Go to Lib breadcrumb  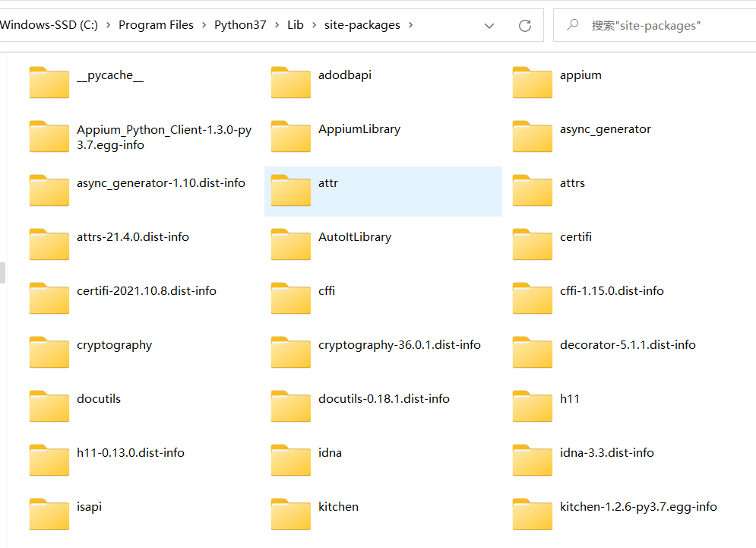point(295,25)
